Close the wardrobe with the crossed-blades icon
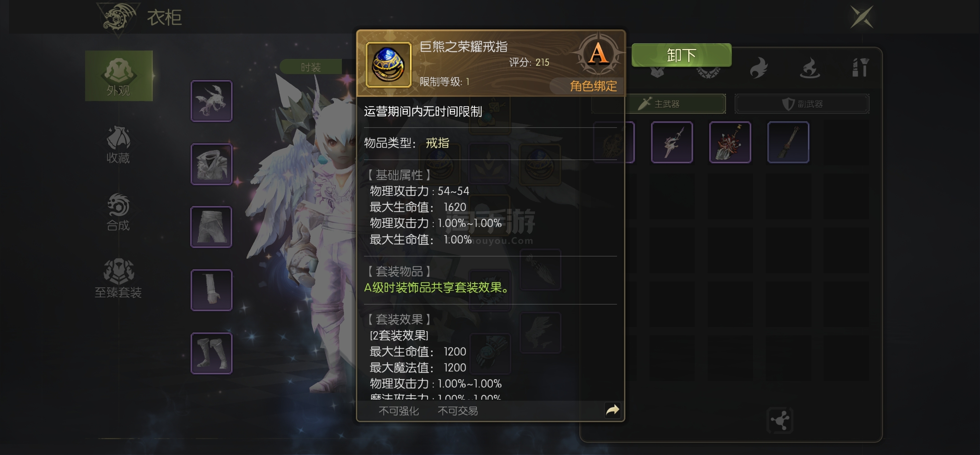Image resolution: width=980 pixels, height=455 pixels. pyautogui.click(x=862, y=17)
